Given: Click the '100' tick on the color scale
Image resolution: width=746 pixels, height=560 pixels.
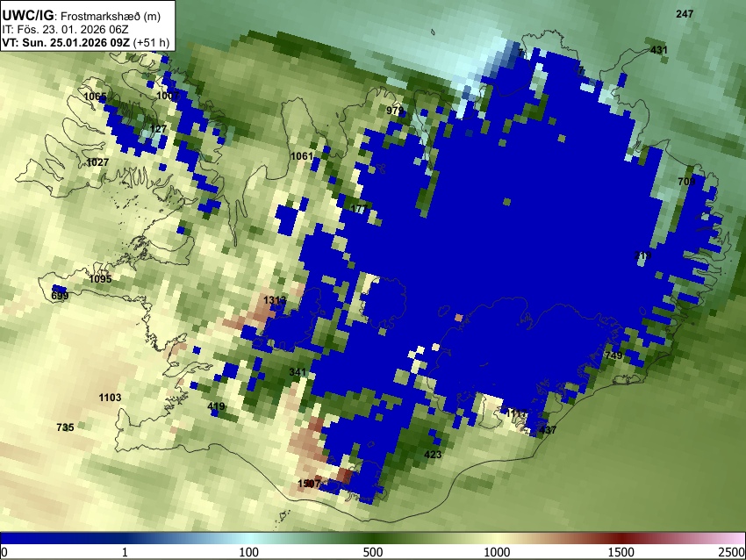Looking at the screenshot, I should point(249,552).
